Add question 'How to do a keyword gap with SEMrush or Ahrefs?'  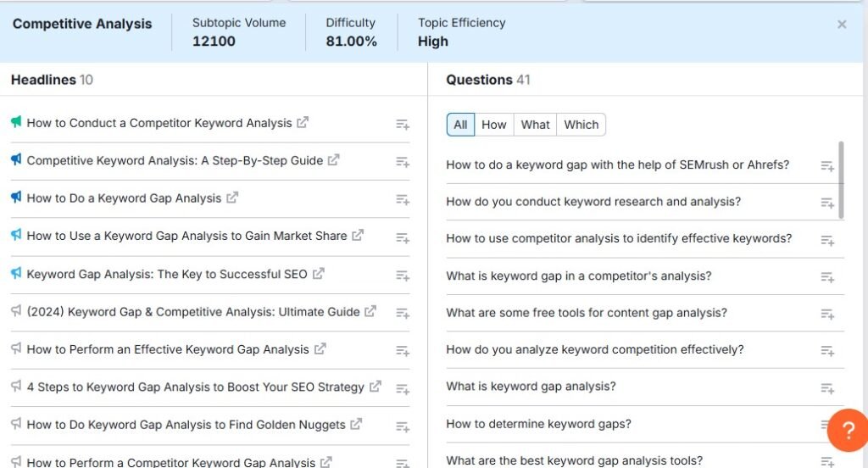pos(827,166)
